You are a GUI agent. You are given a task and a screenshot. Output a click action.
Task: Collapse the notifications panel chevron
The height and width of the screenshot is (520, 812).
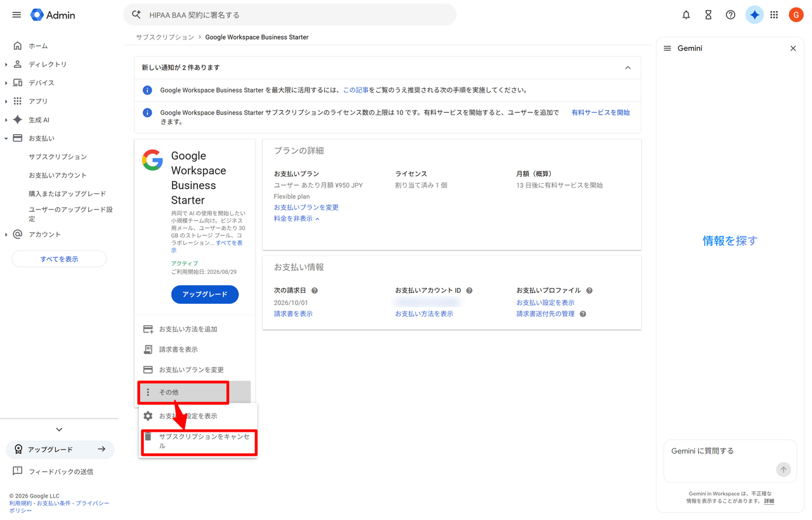[628, 68]
